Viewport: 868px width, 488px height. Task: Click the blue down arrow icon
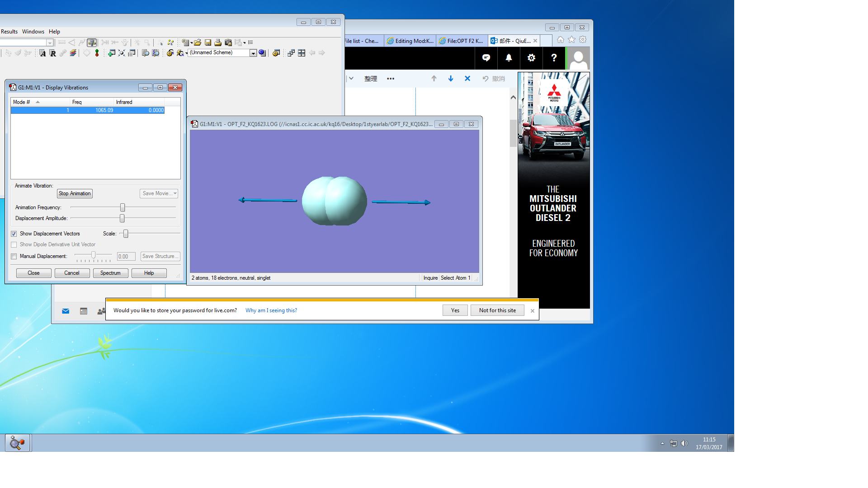click(x=451, y=79)
